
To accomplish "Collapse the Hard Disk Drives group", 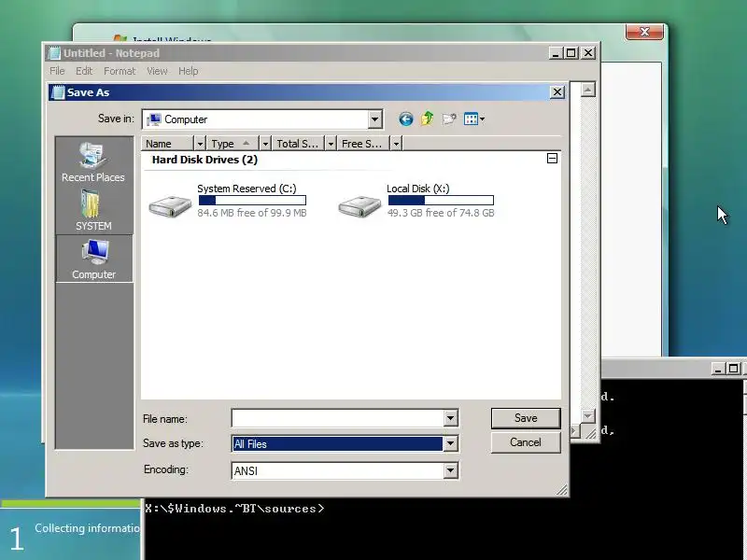I will 552,158.
